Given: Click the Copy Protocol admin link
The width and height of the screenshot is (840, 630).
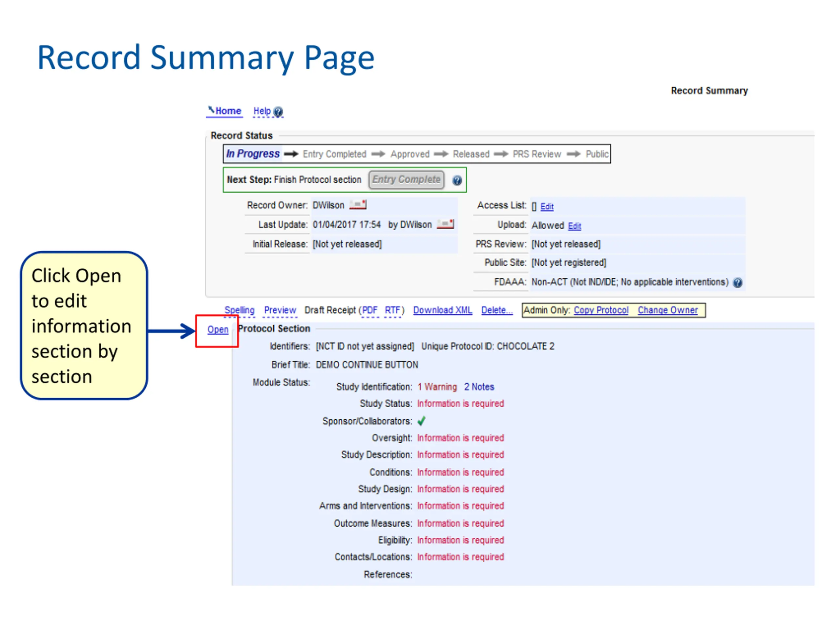Looking at the screenshot, I should (x=601, y=310).
